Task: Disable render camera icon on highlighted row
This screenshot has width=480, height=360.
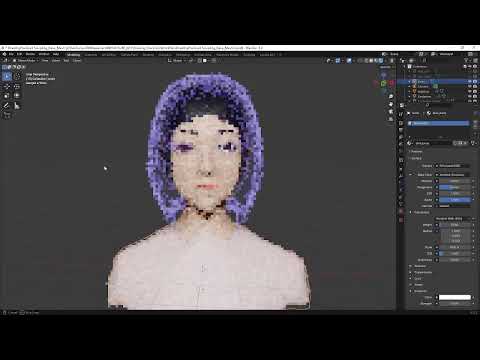Action: pos(475,81)
